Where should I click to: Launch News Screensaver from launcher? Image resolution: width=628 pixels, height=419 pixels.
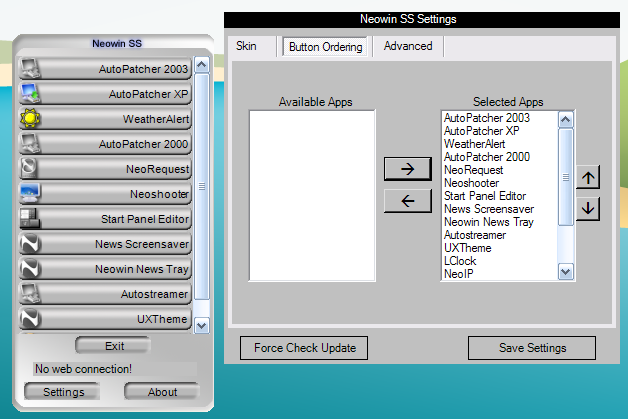point(105,244)
